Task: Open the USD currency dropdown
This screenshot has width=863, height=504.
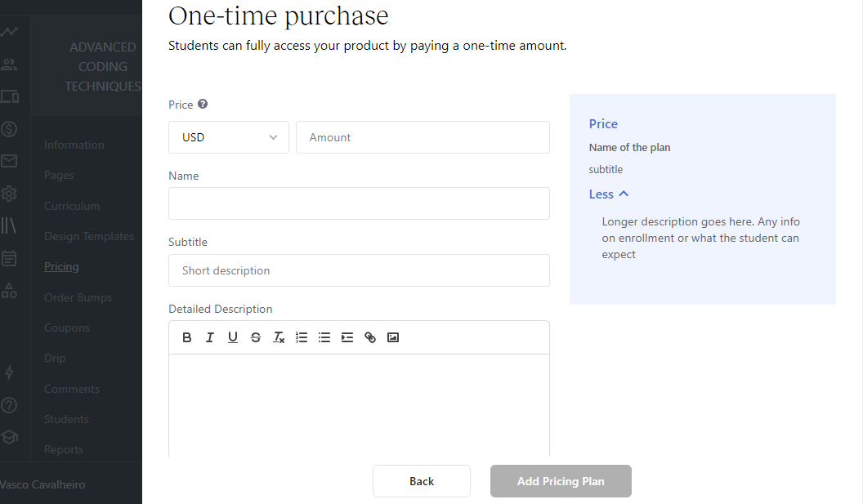Action: click(x=228, y=137)
